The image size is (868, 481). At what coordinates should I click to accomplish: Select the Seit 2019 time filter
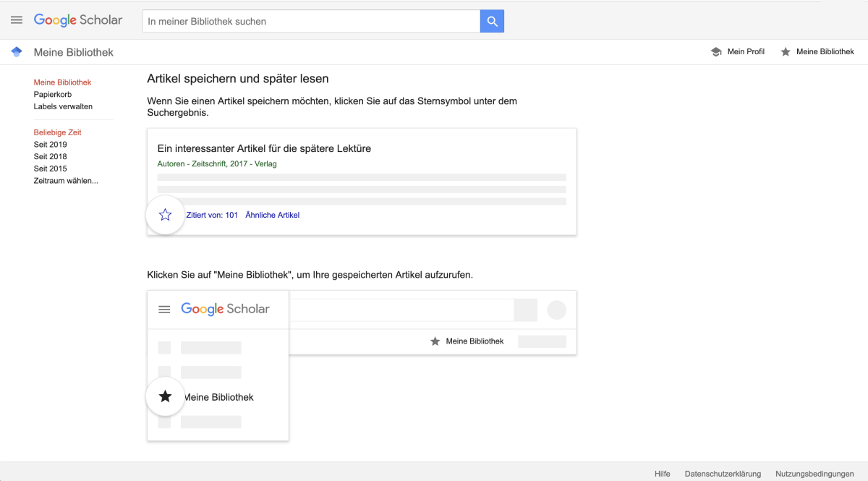(x=50, y=144)
